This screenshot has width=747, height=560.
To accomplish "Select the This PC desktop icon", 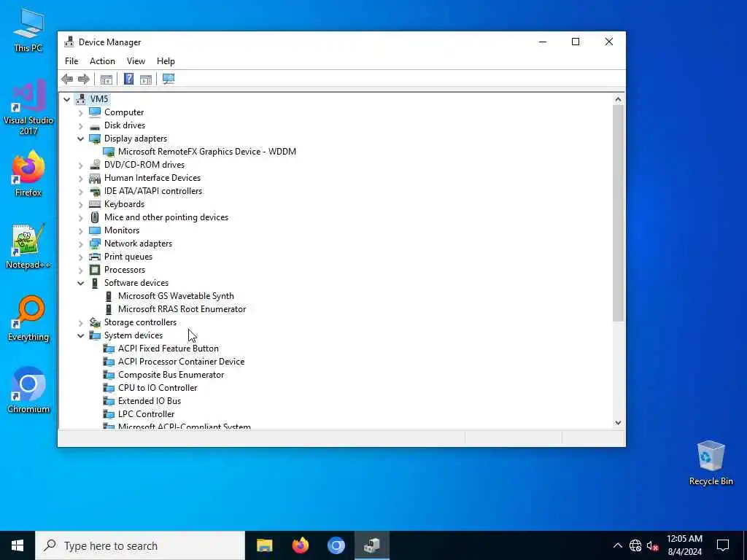I will [28, 31].
